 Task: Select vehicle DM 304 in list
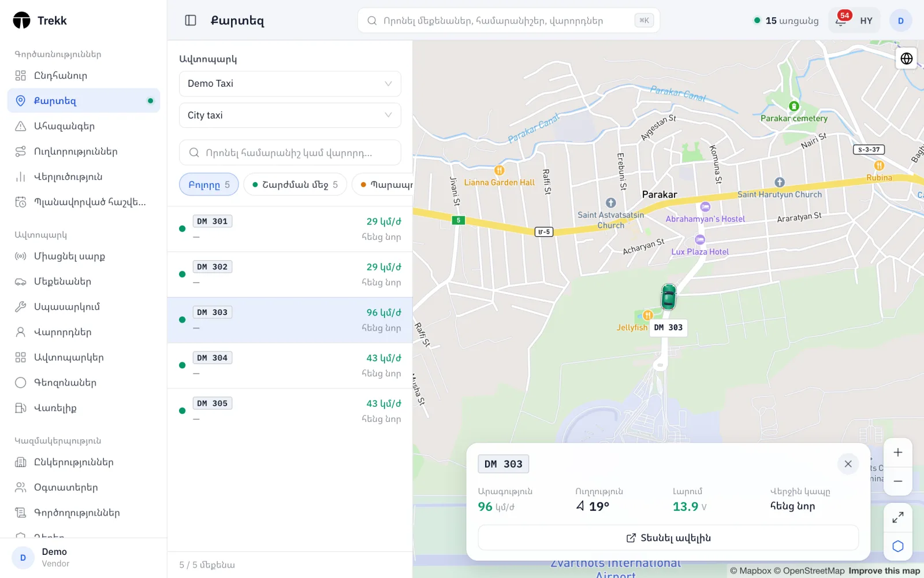[290, 365]
